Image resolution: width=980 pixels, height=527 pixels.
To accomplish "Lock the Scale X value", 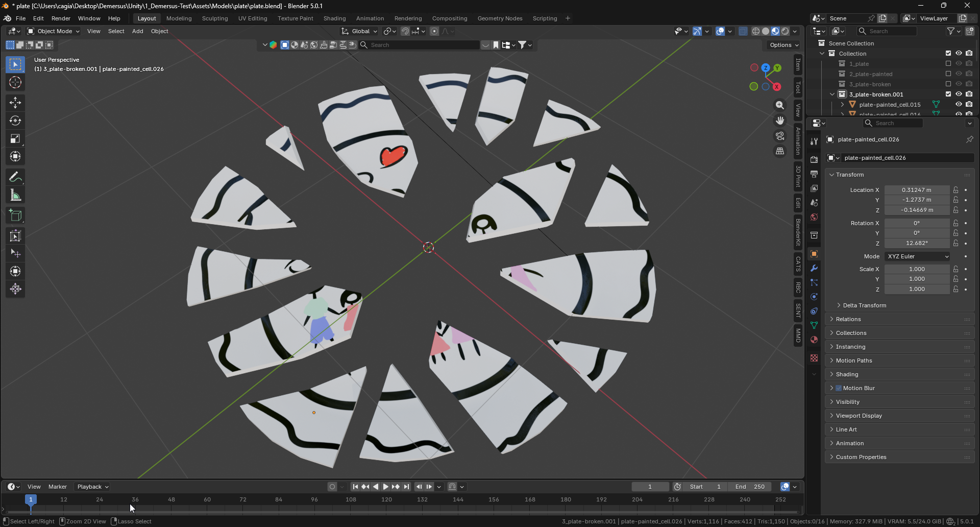I will click(x=955, y=269).
